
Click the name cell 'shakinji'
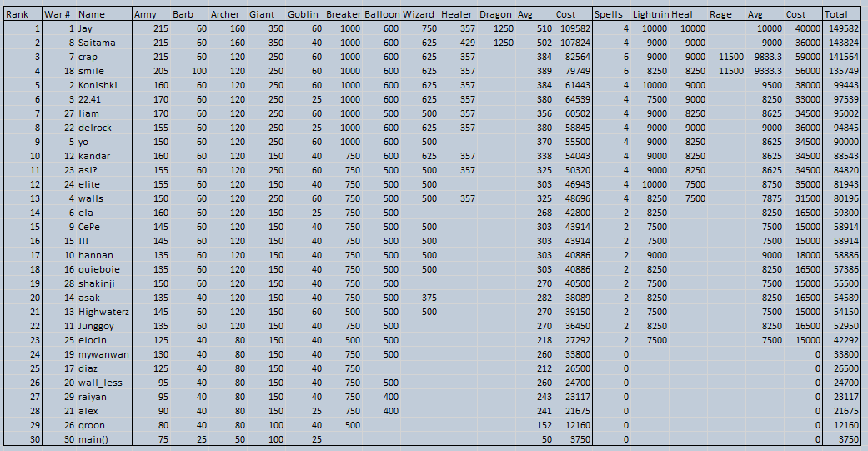pos(98,284)
